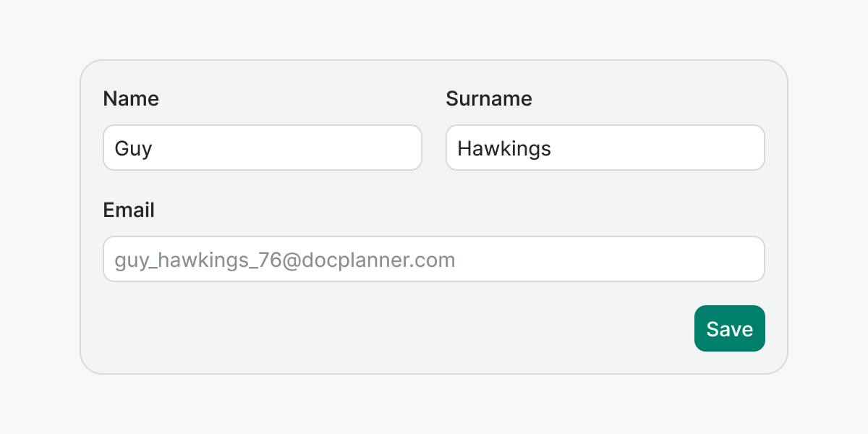Click the "guy_hawkings_76" part of email placeholder

click(192, 260)
